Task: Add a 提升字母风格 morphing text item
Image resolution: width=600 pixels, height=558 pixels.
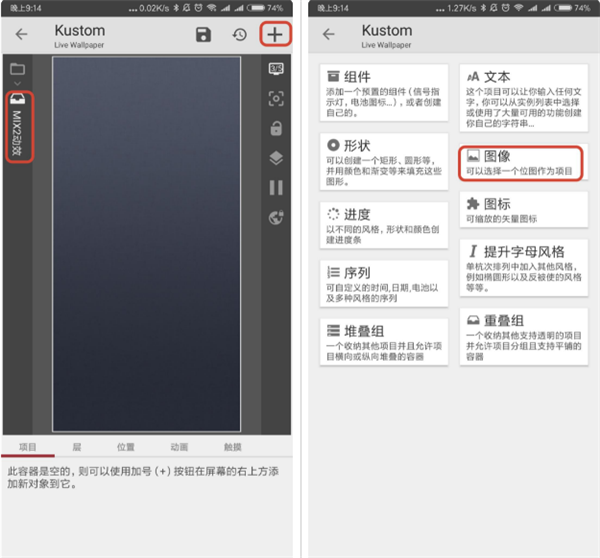Action: pyautogui.click(x=524, y=268)
